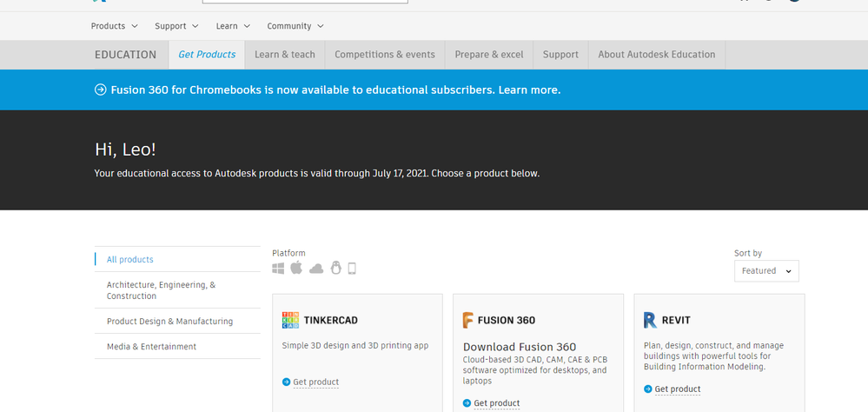This screenshot has width=868, height=412.
Task: Click Get product link under Revit
Action: click(678, 389)
